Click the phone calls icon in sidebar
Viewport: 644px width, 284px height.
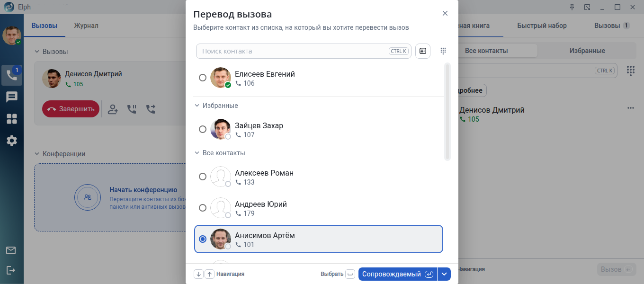11,75
